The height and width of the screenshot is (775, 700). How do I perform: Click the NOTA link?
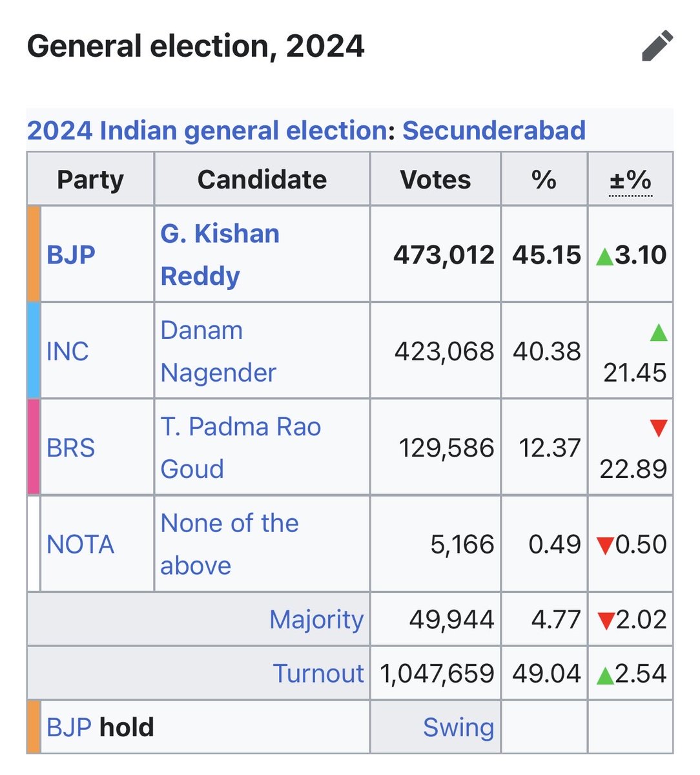81,544
